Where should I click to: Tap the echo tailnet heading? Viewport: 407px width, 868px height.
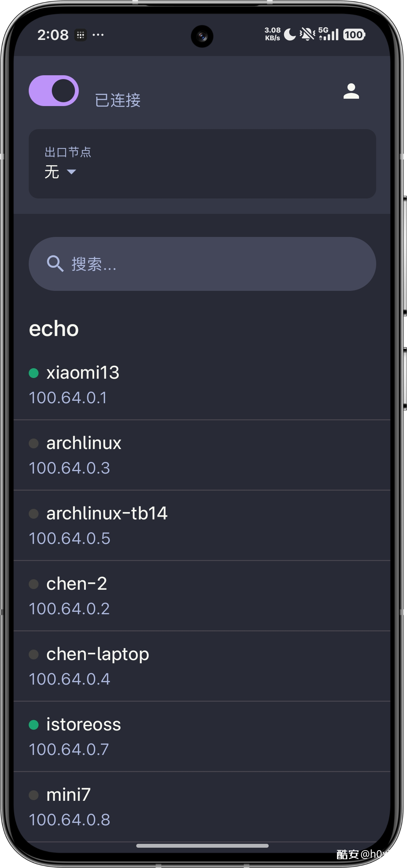click(54, 329)
